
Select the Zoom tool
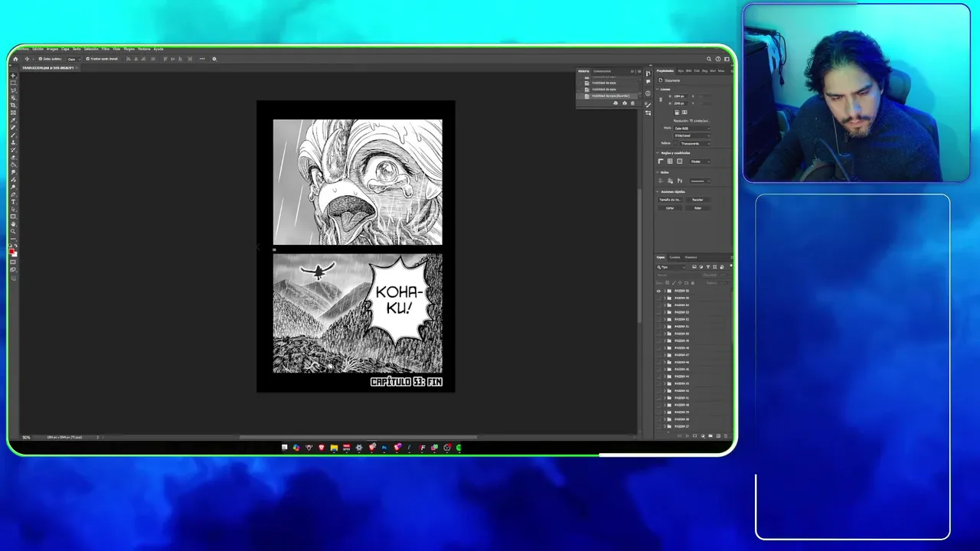point(13,231)
